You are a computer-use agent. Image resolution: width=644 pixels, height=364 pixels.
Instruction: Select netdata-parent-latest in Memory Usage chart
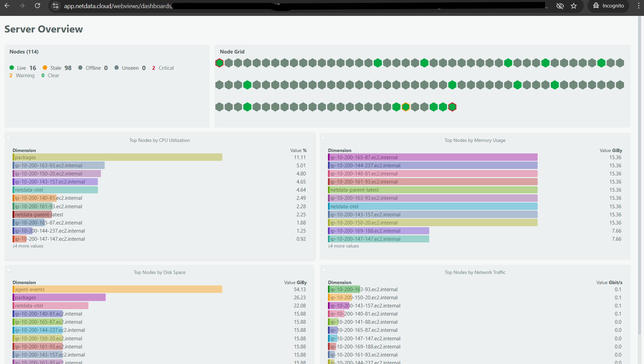tap(354, 190)
